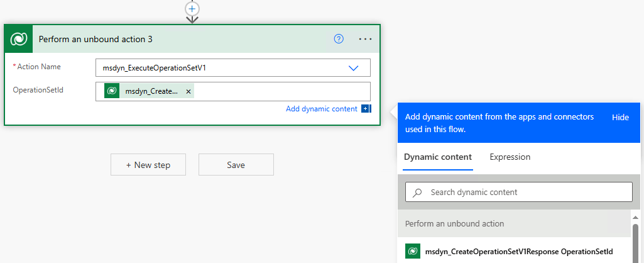644x263 pixels.
Task: Click the Dataverse icon next to msdyn_CreateOperationSetV1Response
Action: pos(413,251)
